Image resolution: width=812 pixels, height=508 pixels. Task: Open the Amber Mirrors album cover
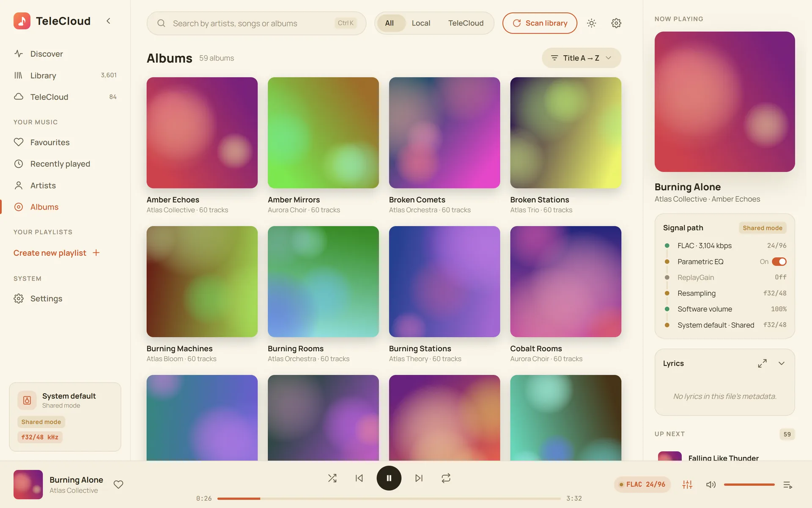click(323, 133)
